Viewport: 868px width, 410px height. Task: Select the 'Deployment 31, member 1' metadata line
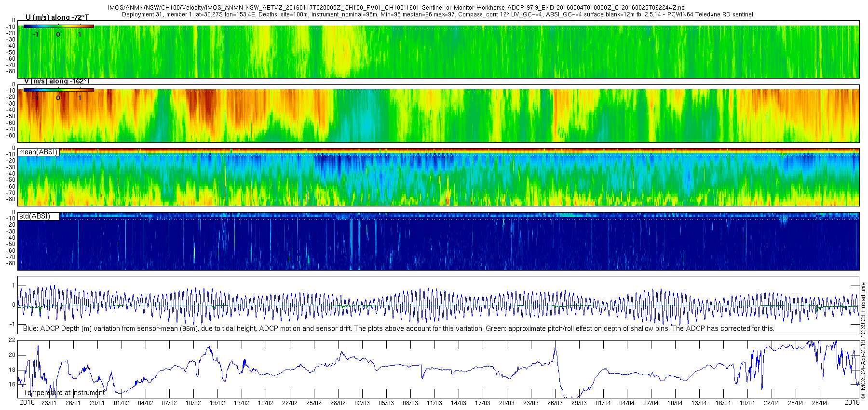pyautogui.click(x=437, y=14)
